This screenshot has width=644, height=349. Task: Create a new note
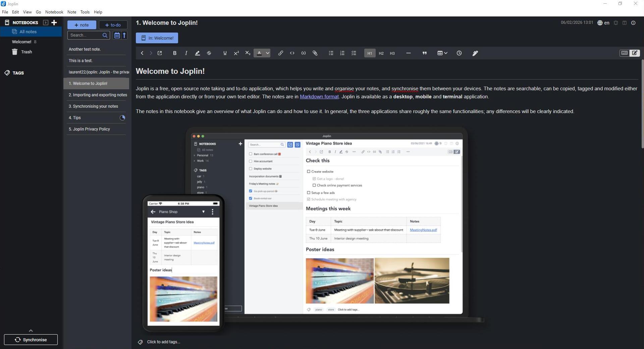point(82,25)
